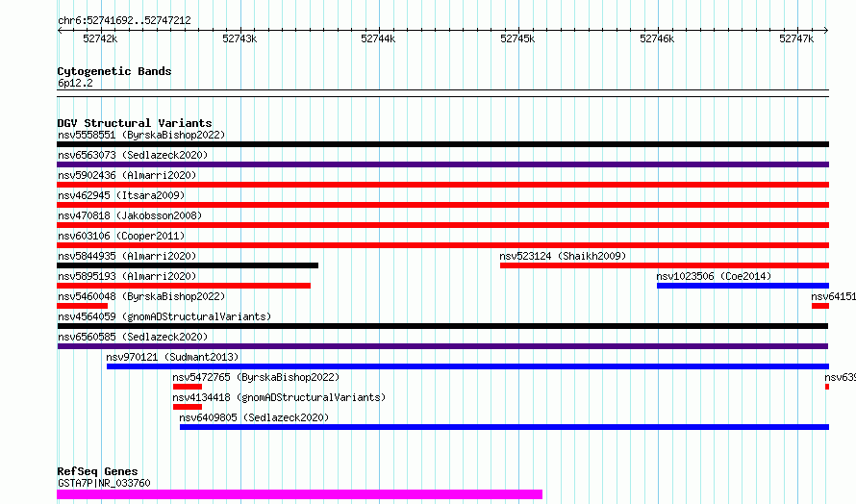The height and width of the screenshot is (504, 856).
Task: Select the red bar under nsv603106
Action: 442,245
